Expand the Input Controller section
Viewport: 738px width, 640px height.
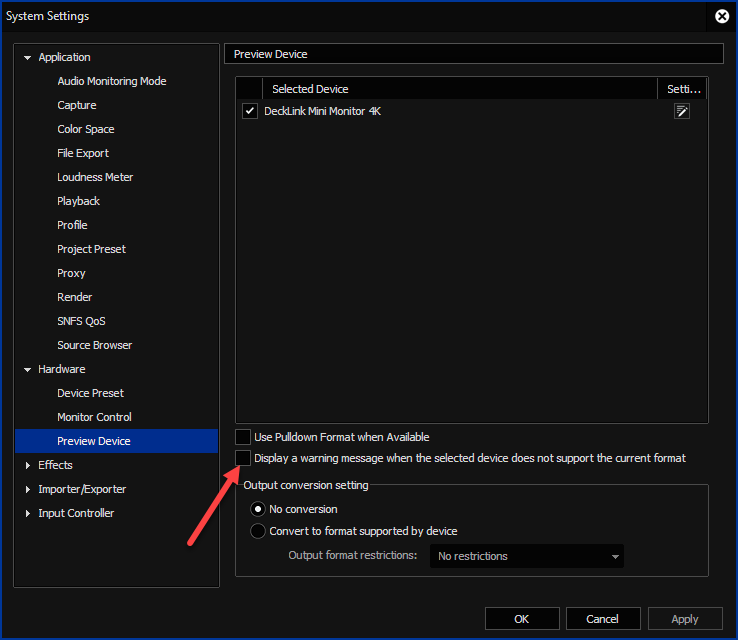tap(28, 513)
